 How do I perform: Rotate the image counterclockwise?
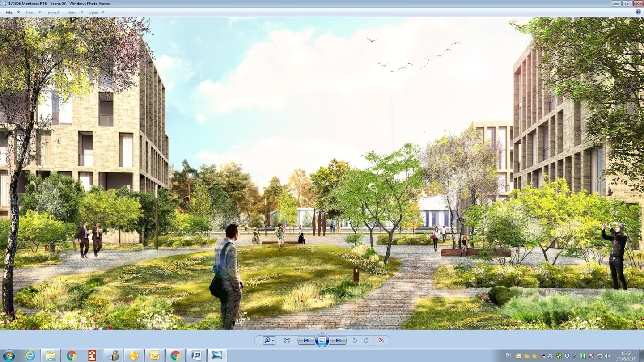click(x=355, y=340)
